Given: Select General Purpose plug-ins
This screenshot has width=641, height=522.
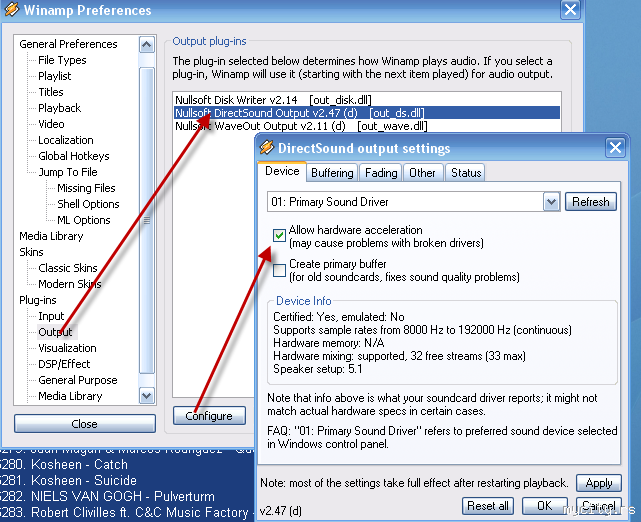Looking at the screenshot, I should [78, 380].
